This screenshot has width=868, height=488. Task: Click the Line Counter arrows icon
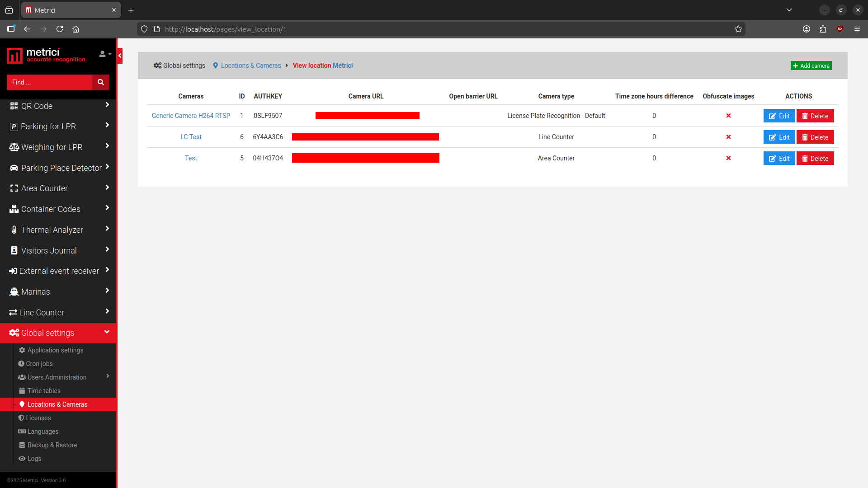pyautogui.click(x=13, y=313)
